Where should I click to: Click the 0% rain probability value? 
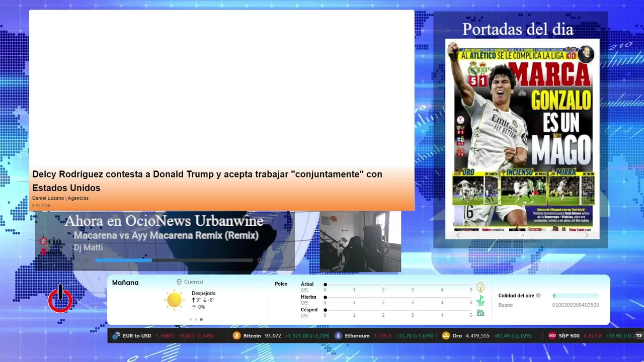(202, 307)
